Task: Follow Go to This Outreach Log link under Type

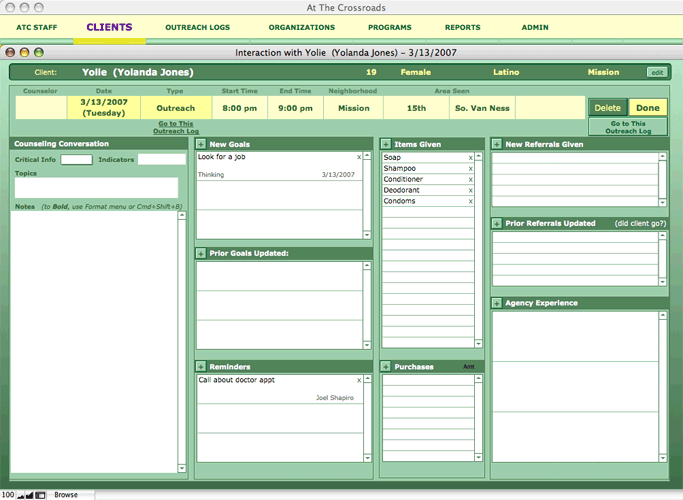Action: click(176, 127)
